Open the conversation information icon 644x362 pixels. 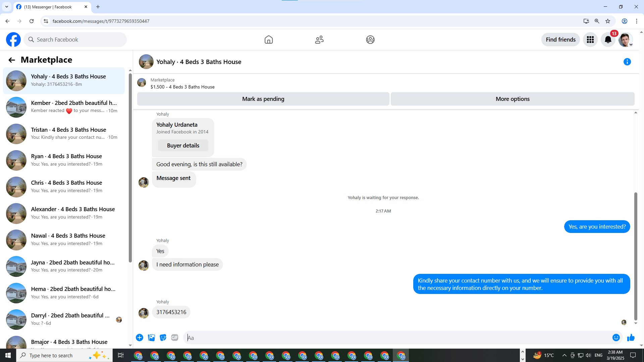point(627,62)
